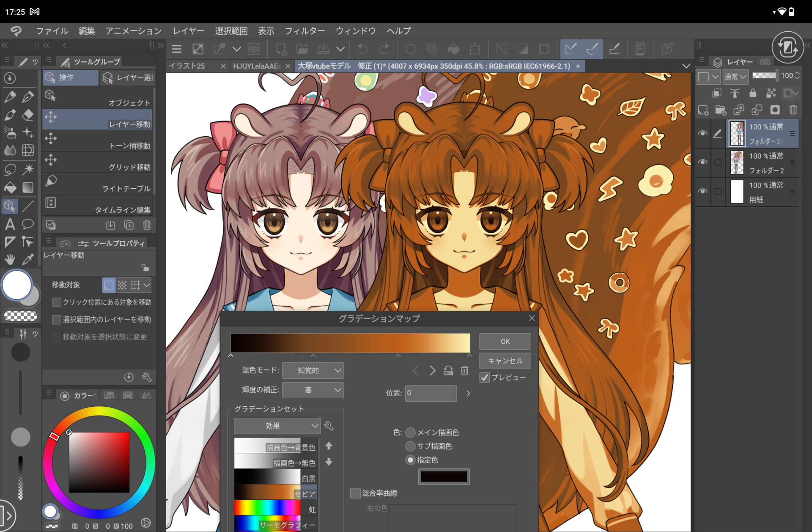
Task: Click the undo arrow in the command bar
Action: pyautogui.click(x=362, y=49)
